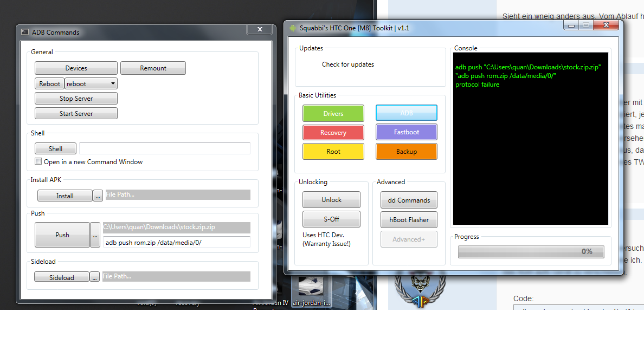The image size is (644, 351).
Task: Click the ADB Commands window title icon
Action: click(25, 32)
